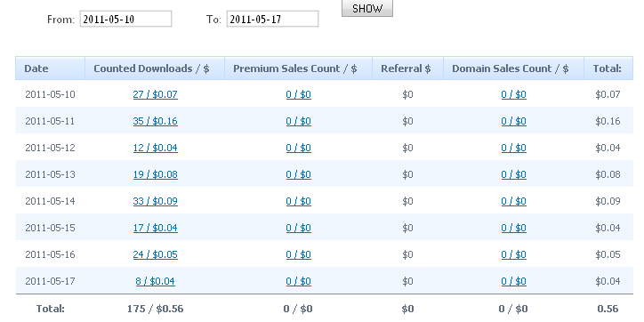This screenshot has width=644, height=322.
Task: Open premium sales link for 2011-05-13
Action: 299,174
